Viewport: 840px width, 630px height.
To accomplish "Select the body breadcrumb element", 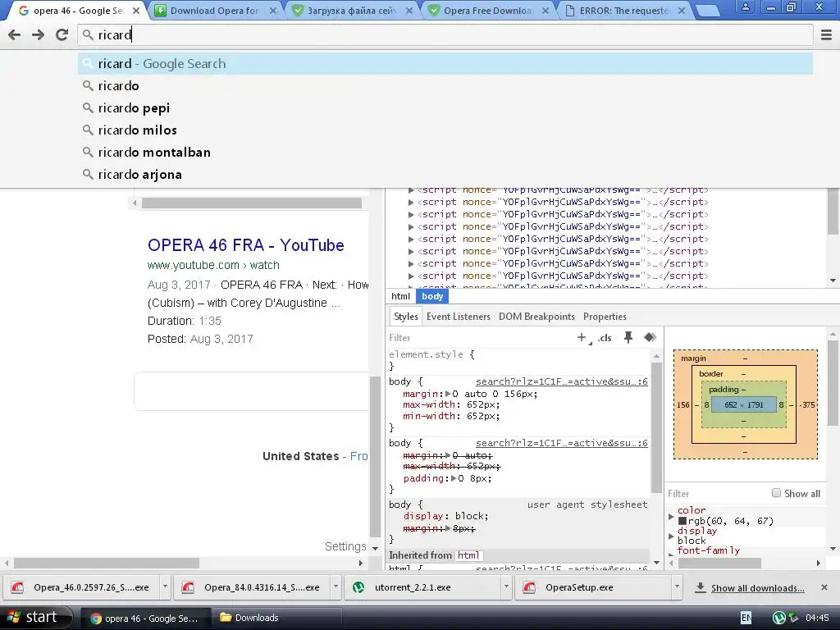I will (432, 296).
